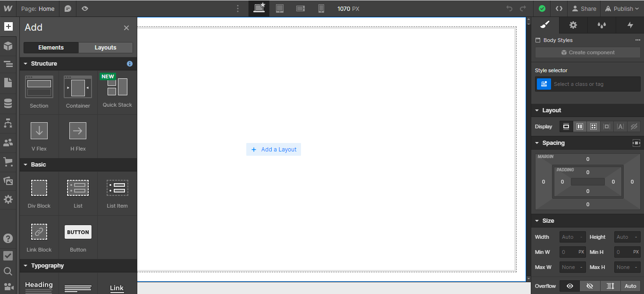Add a Quick Stack element
Image resolution: width=644 pixels, height=294 pixels.
point(117,92)
